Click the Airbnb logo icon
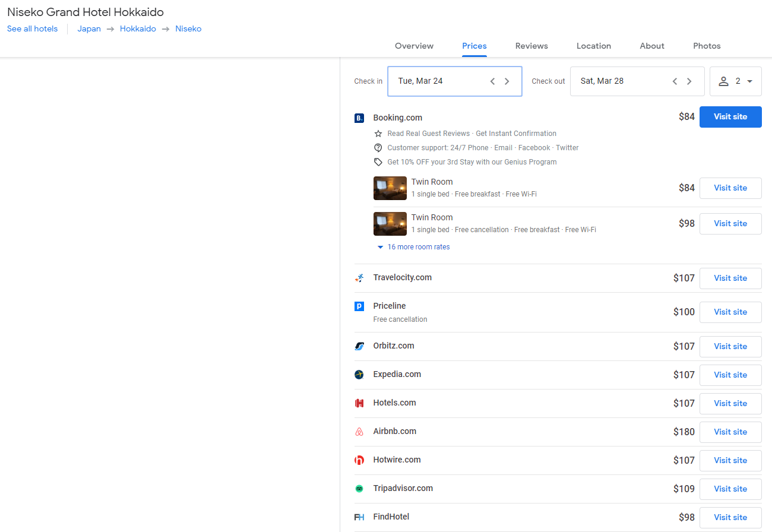Viewport: 772px width, 532px height. [359, 432]
